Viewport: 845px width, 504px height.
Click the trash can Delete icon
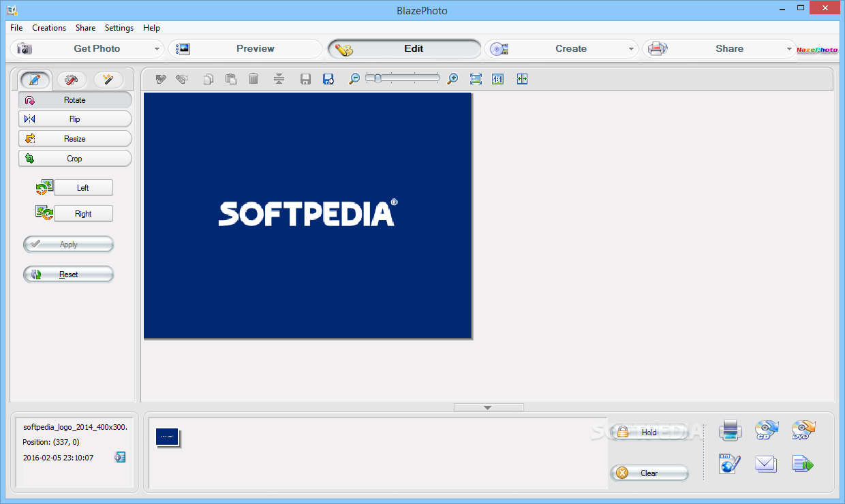coord(253,79)
